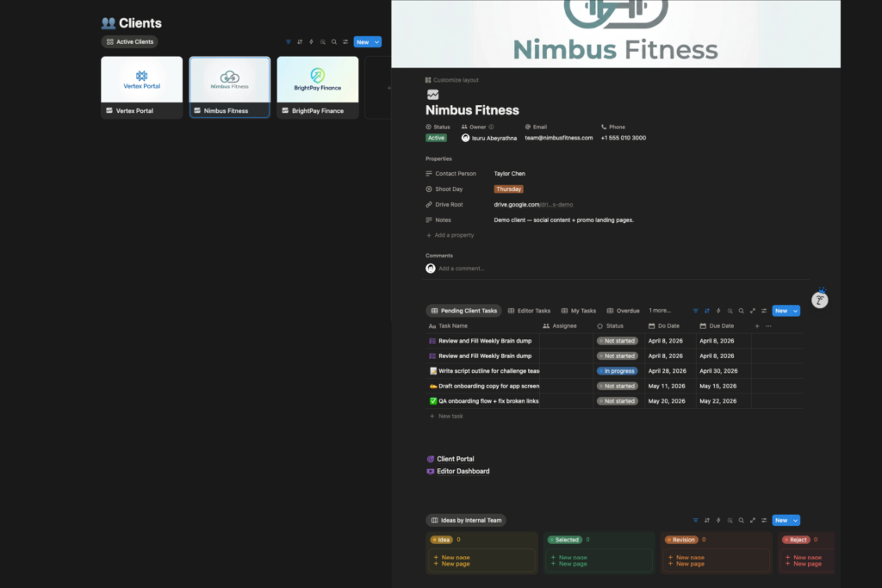Show hidden views via 1 more...

pyautogui.click(x=659, y=311)
